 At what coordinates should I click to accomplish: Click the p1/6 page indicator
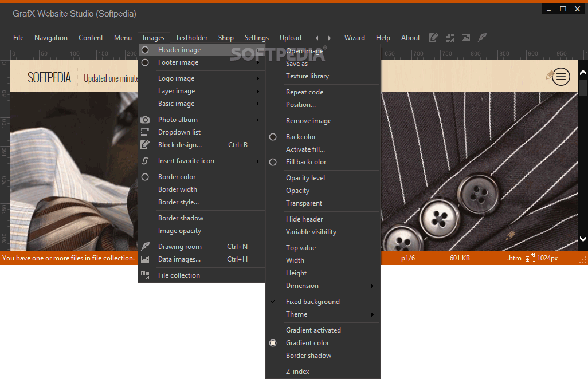coord(408,258)
